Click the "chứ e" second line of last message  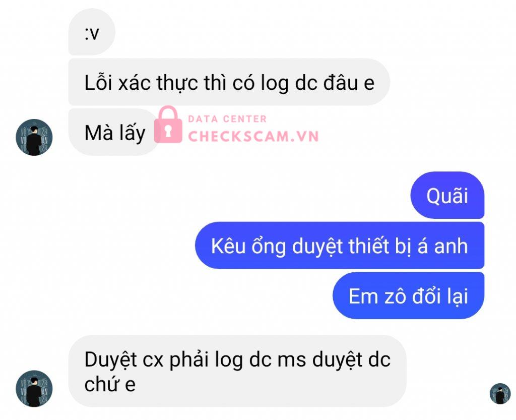(110, 384)
